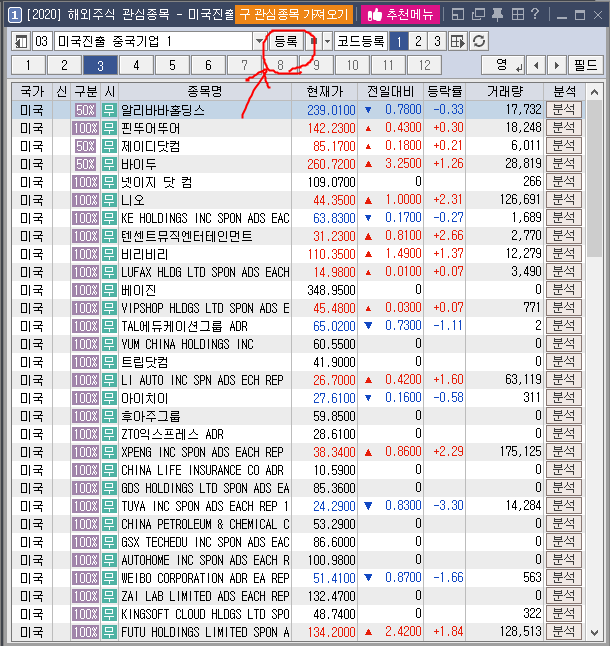Open the watchlist group name dropdown arrow

coord(259,41)
